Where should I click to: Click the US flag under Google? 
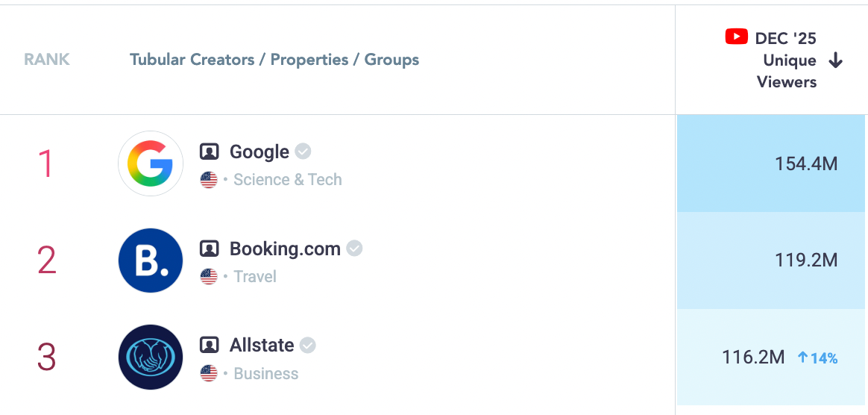209,180
